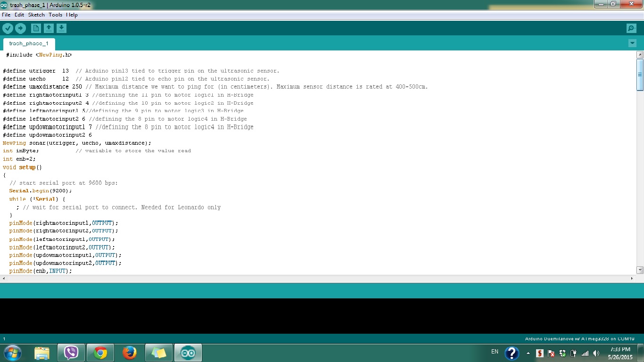The width and height of the screenshot is (644, 362).
Task: Click the '#define rightmotorinput1 3' line
Action: tap(128, 95)
